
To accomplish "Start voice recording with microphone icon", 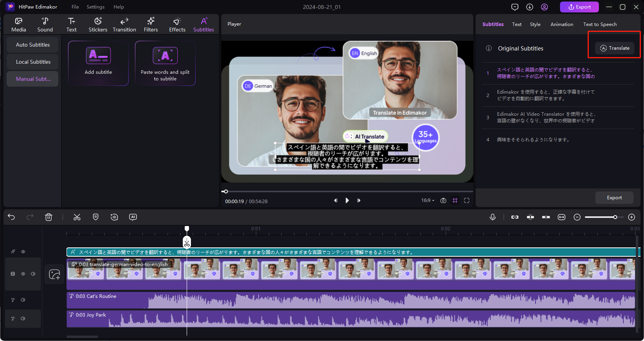I will point(493,217).
